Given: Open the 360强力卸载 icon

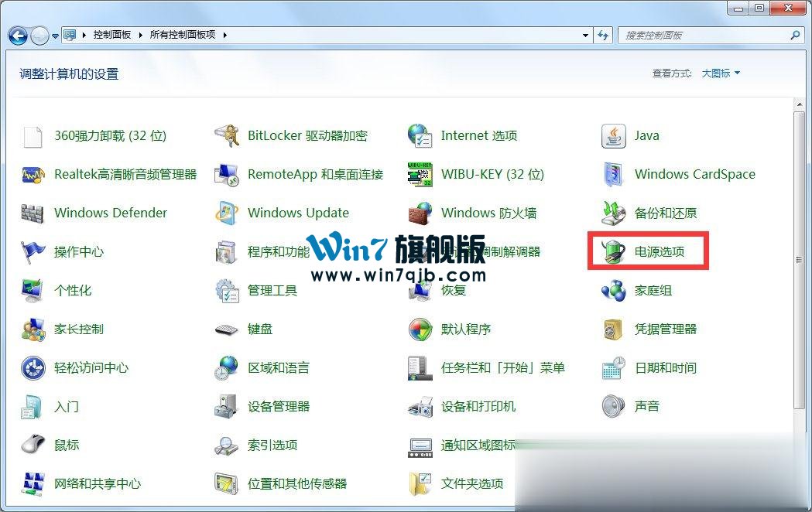Looking at the screenshot, I should (x=33, y=136).
